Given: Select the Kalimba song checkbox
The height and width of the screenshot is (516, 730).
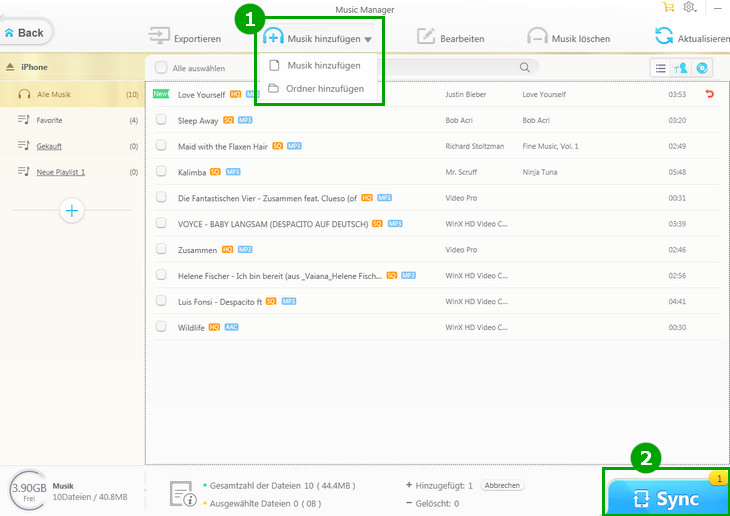Looking at the screenshot, I should (161, 172).
